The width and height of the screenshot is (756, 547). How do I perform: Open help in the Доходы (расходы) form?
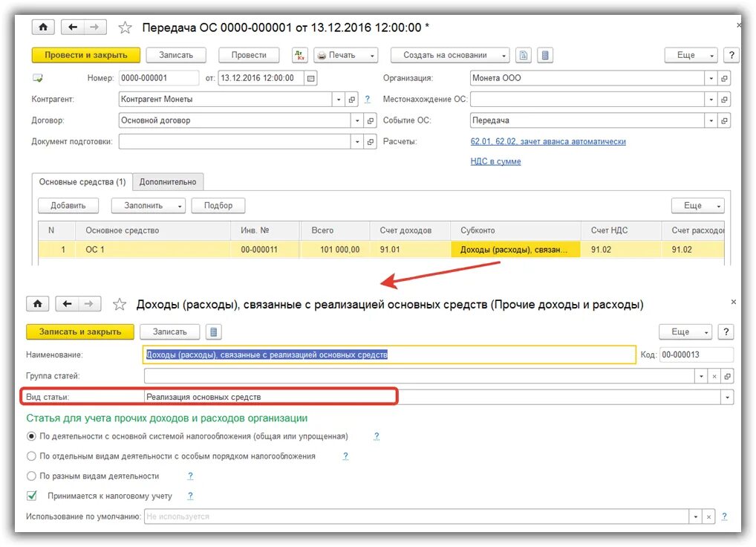click(x=726, y=332)
